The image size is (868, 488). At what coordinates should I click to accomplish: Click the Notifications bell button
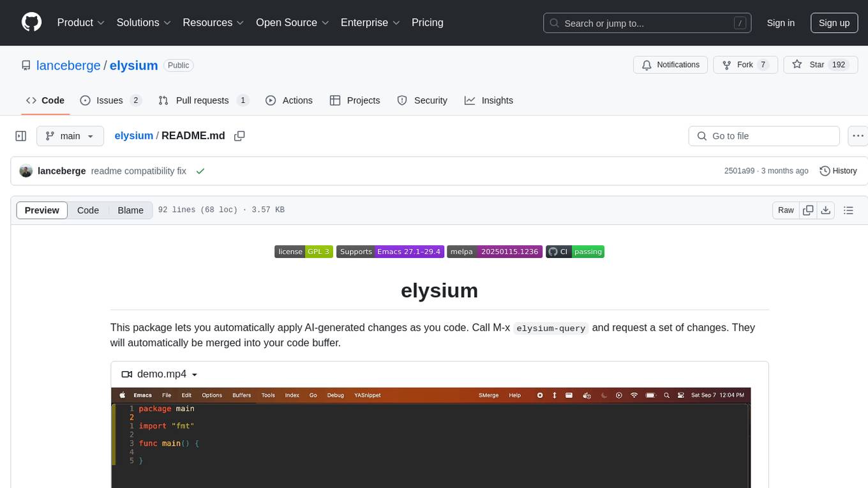tap(671, 65)
